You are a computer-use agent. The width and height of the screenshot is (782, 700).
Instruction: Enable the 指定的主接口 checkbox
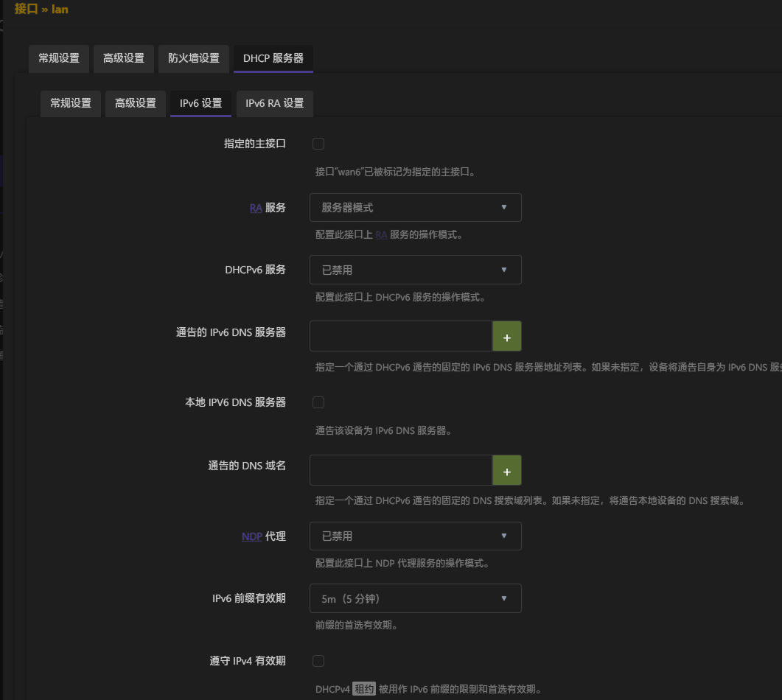(x=318, y=144)
